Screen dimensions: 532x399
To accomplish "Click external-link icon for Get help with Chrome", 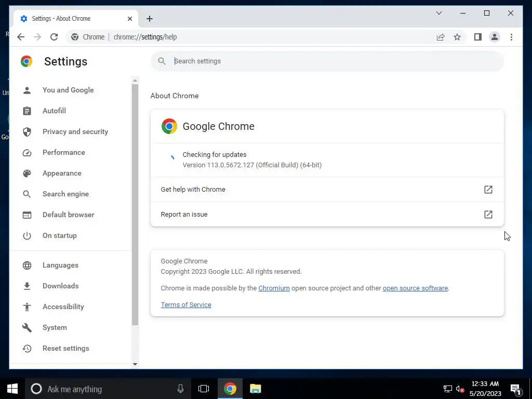I will (x=488, y=189).
